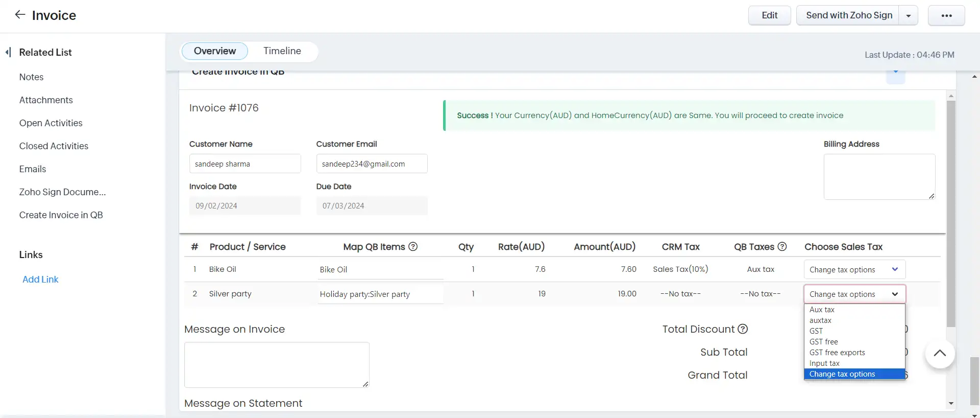Click the back arrow next to Invoice
Screen dimensions: 980x418
click(x=20, y=15)
